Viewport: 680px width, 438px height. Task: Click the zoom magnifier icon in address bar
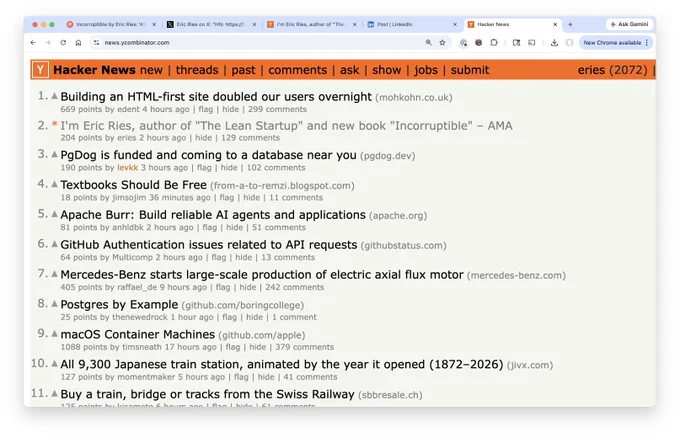428,42
